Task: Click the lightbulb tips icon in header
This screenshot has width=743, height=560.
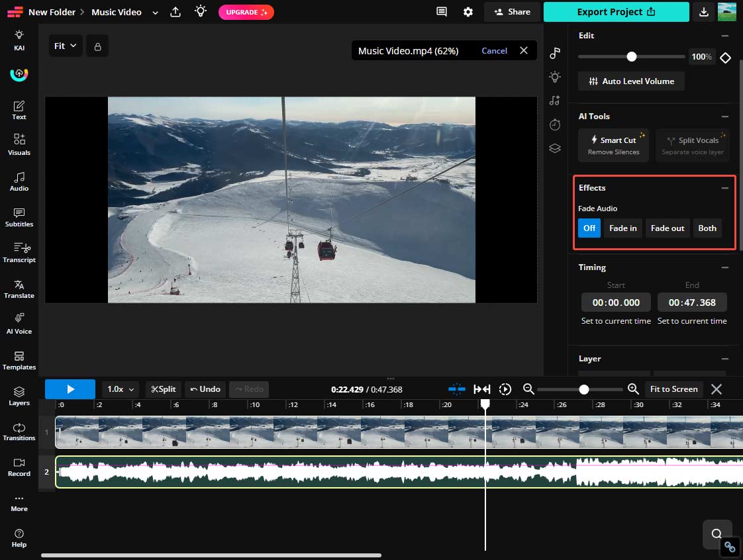Action: point(201,11)
